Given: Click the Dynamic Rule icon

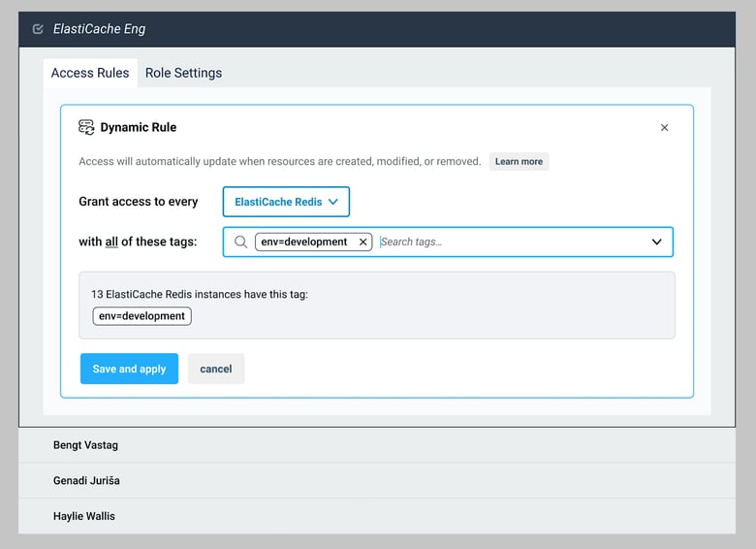Looking at the screenshot, I should pyautogui.click(x=86, y=127).
